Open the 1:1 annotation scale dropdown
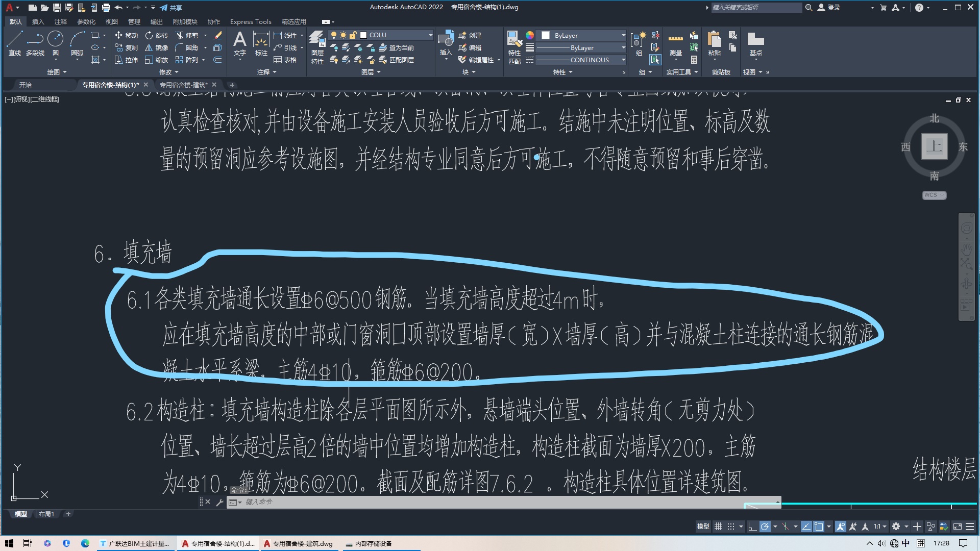The image size is (980, 551). (x=880, y=527)
